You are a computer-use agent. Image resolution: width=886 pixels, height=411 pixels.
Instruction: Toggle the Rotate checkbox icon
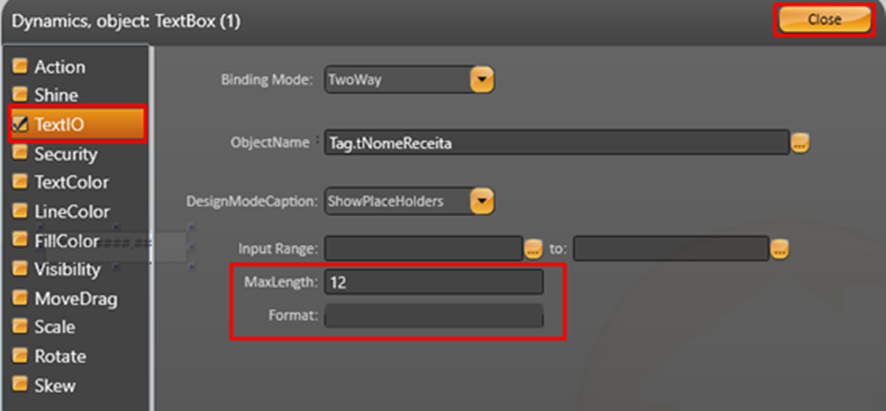pyautogui.click(x=19, y=356)
